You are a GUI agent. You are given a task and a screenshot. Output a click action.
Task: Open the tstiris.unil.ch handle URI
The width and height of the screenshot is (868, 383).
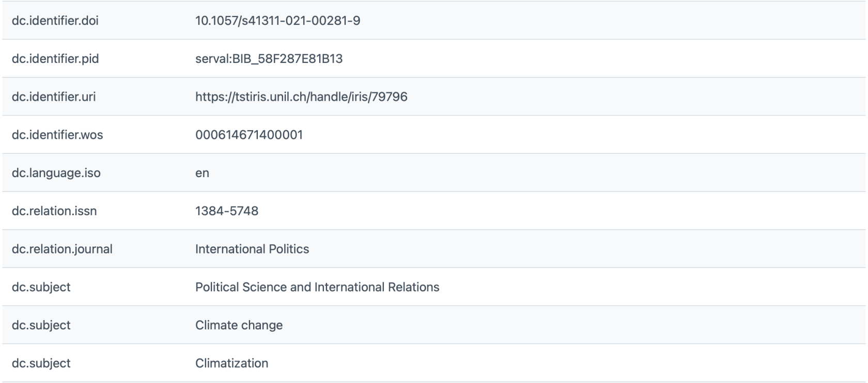pos(301,97)
